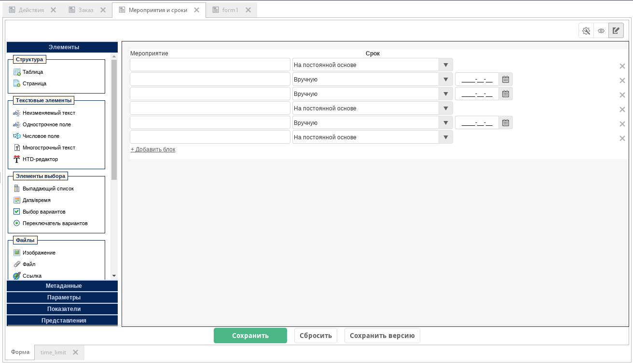Close the Действия tab

pos(53,10)
